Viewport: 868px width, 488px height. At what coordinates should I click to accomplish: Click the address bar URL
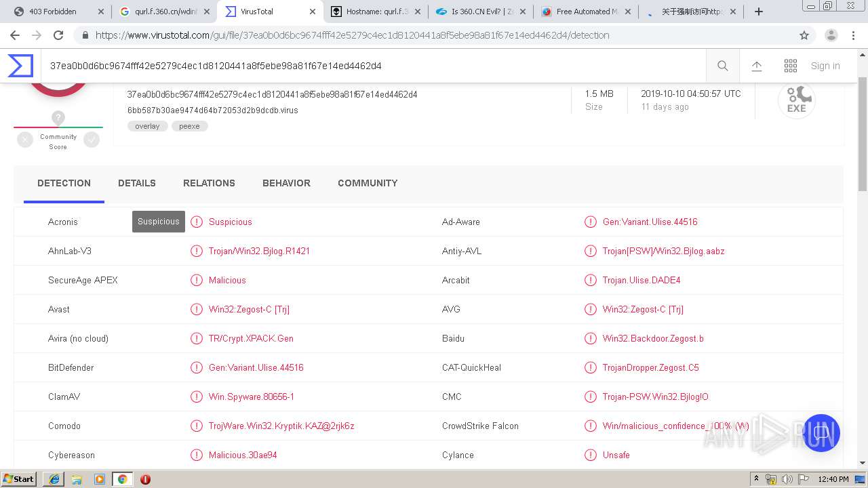pos(352,35)
